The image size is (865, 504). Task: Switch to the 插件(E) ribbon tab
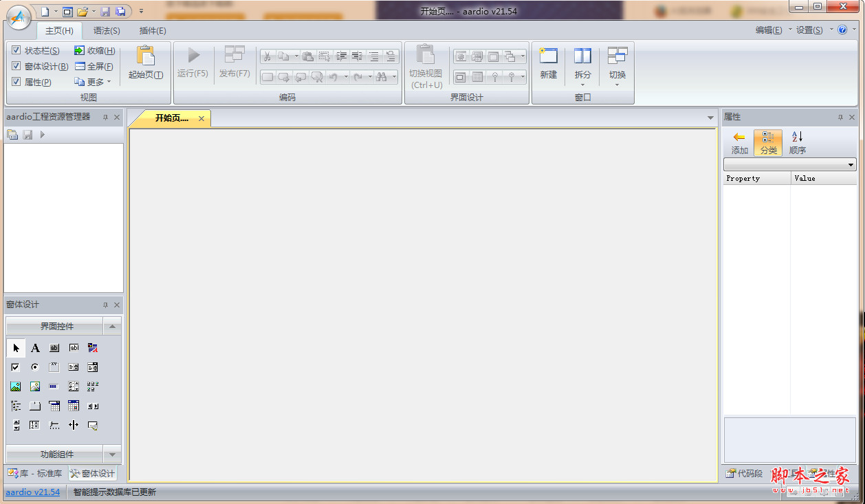tap(153, 31)
